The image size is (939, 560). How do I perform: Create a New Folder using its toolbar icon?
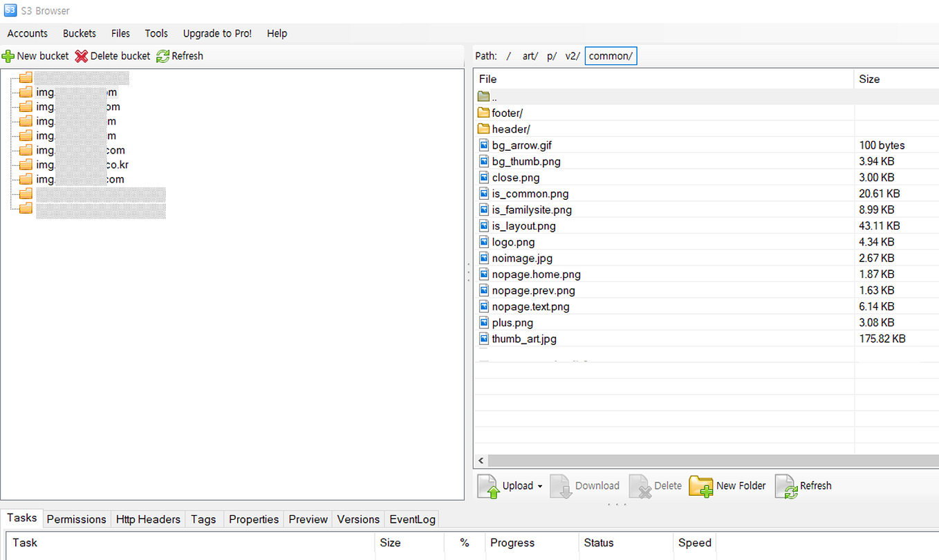point(701,485)
